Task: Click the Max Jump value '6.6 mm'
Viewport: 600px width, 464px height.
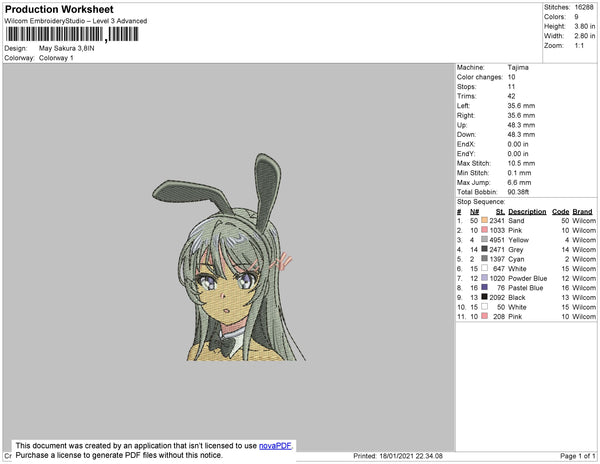Action: tap(520, 182)
